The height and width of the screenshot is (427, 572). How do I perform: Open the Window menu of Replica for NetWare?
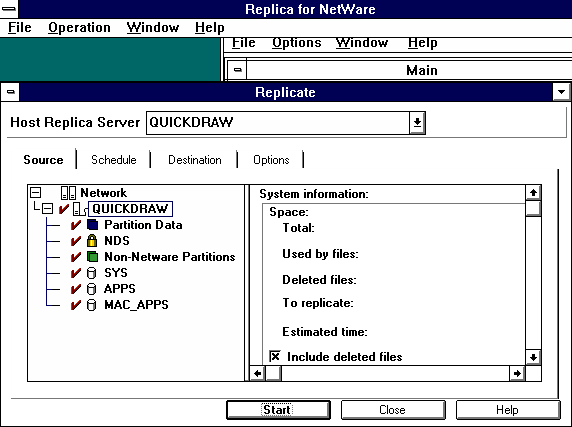[153, 27]
